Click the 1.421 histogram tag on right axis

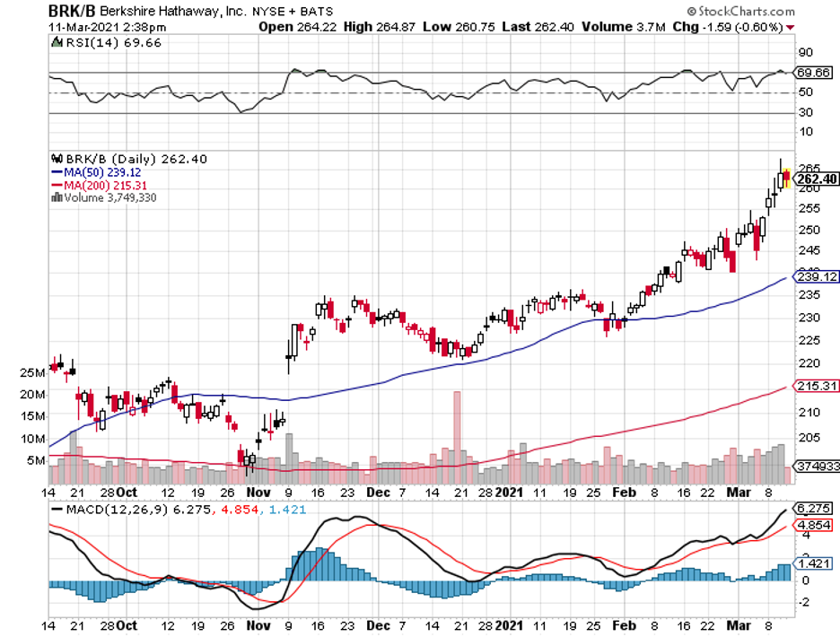pyautogui.click(x=814, y=563)
